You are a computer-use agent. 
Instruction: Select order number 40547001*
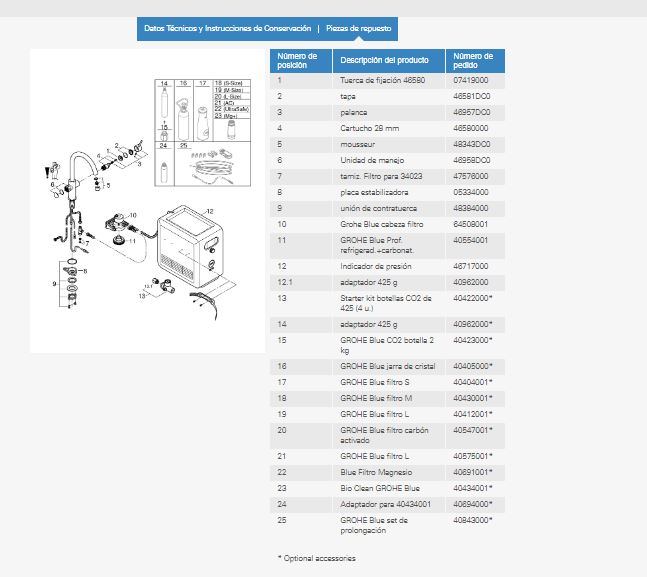tap(473, 430)
